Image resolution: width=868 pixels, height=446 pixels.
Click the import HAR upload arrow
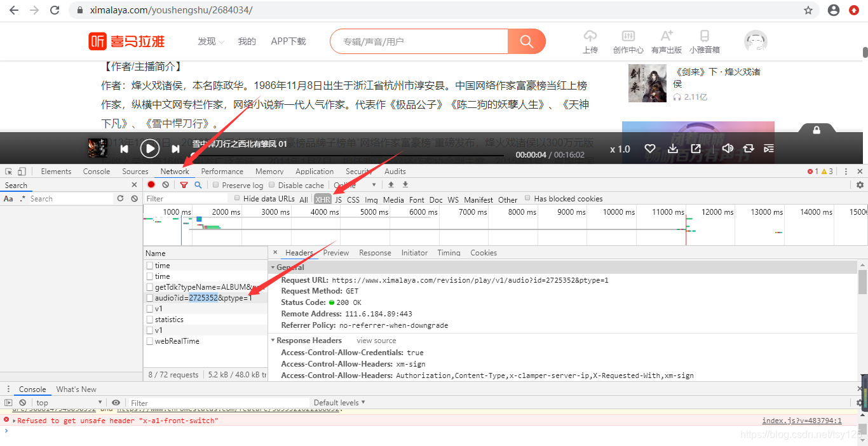(x=391, y=185)
